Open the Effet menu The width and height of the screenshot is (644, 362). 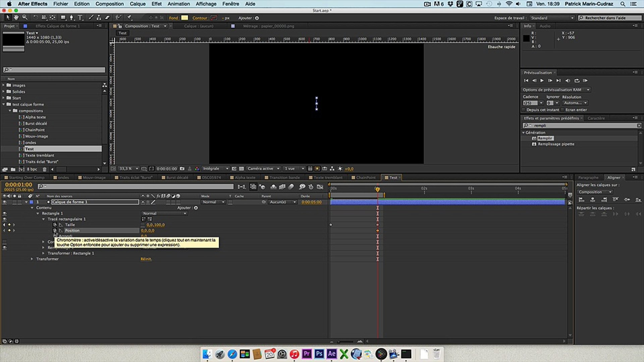pos(156,4)
